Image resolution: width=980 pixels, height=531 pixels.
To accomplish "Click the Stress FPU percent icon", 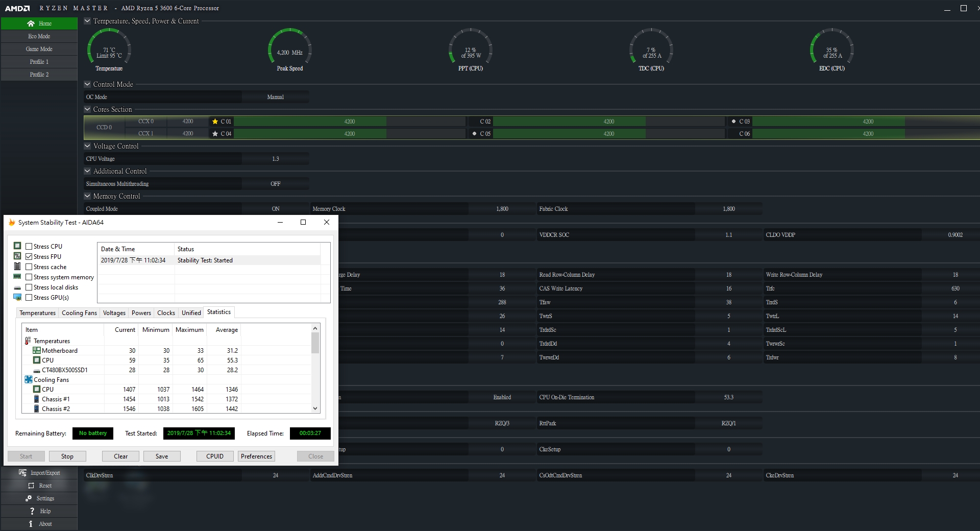I will [17, 256].
